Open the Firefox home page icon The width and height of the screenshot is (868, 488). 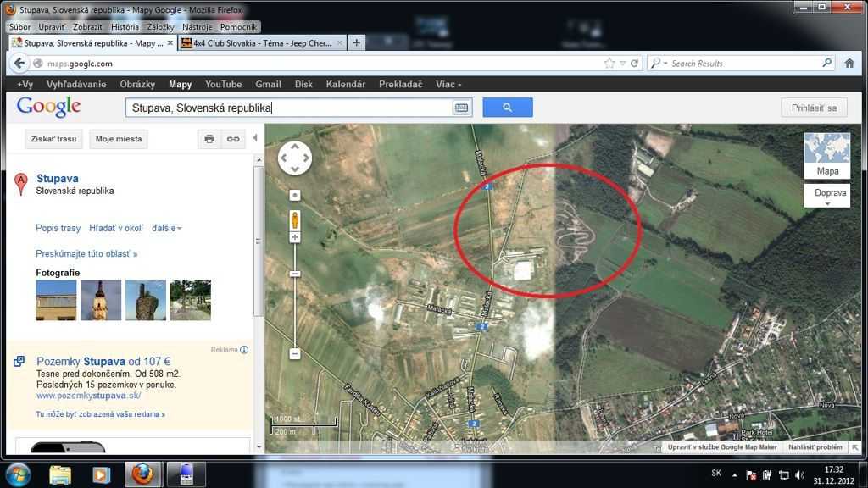click(849, 63)
